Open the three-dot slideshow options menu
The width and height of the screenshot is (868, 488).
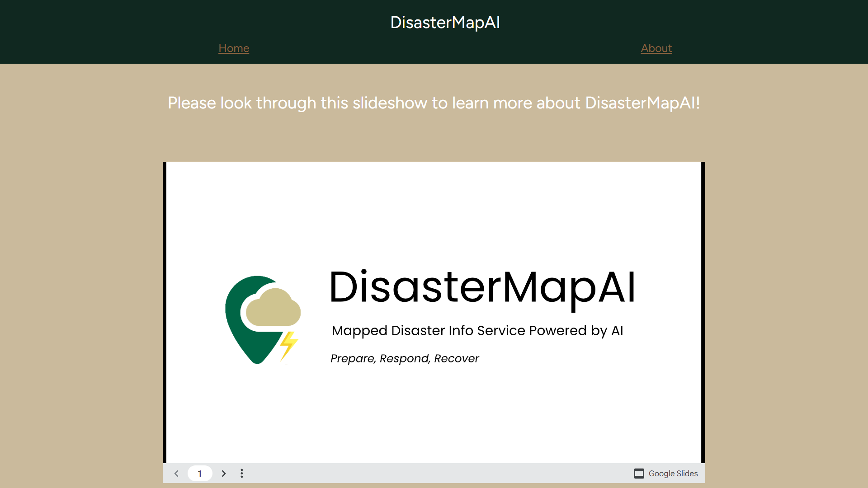(x=242, y=474)
